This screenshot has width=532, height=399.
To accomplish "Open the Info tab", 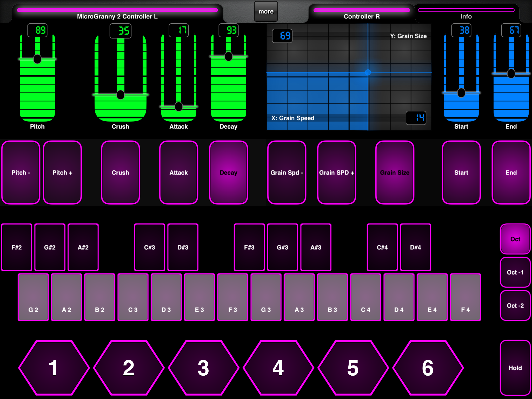I will [466, 14].
